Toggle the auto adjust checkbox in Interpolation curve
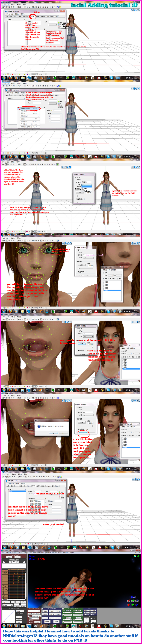Image resolution: width=142 pixels, height=644 pixels. [16, 613]
